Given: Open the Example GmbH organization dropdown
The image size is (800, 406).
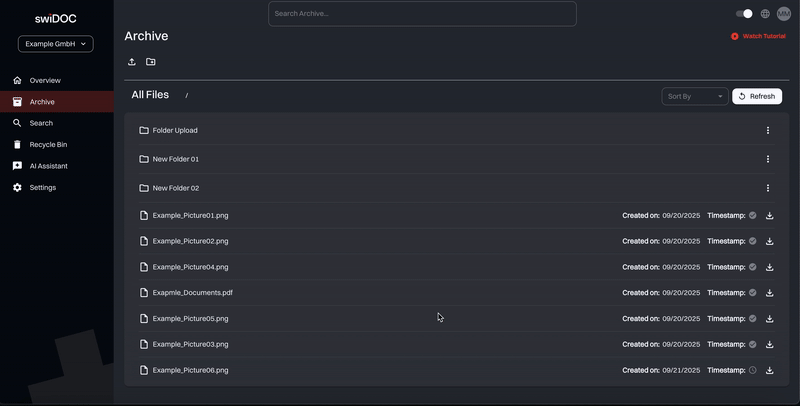Looking at the screenshot, I should (56, 44).
